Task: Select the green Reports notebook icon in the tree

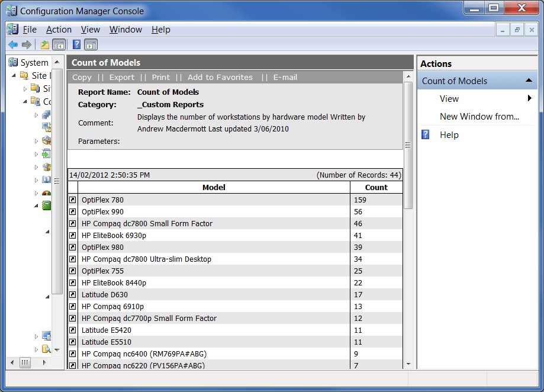Action: [x=47, y=205]
